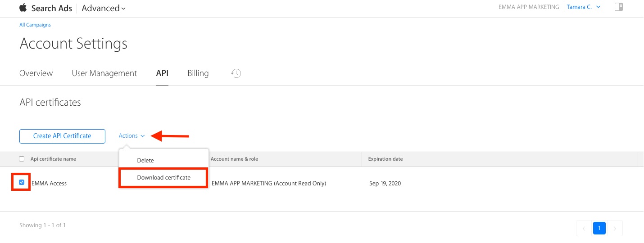
Task: Select the API tab
Action: (162, 73)
